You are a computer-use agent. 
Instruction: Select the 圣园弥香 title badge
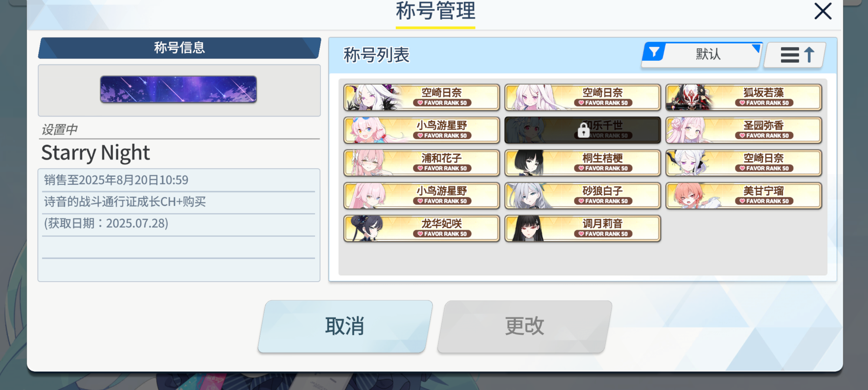(744, 130)
